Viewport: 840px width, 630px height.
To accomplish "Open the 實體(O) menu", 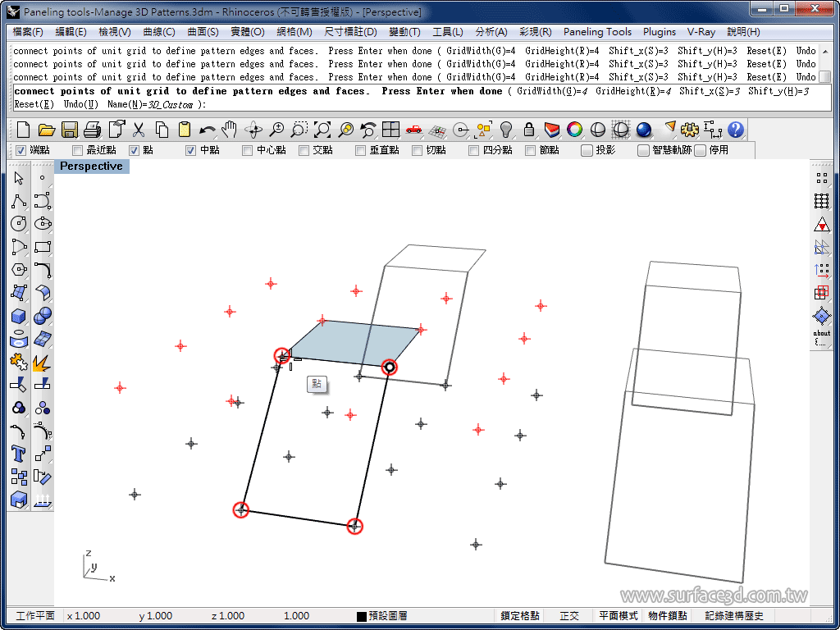I will click(x=248, y=32).
